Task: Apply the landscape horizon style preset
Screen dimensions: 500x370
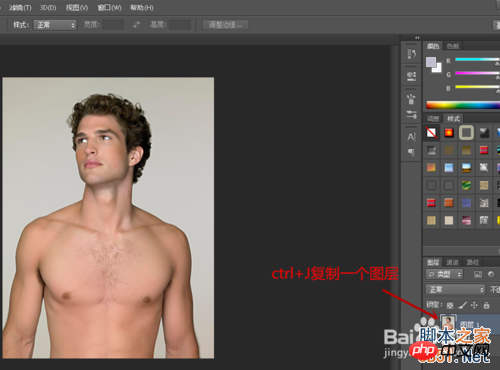Action: (466, 167)
